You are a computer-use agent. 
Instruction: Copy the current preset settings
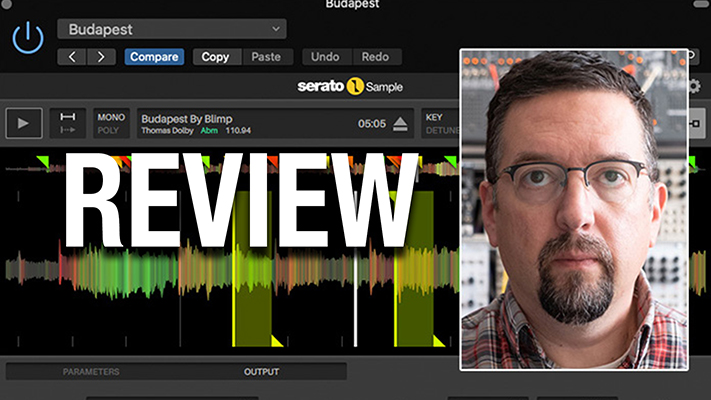[x=215, y=57]
